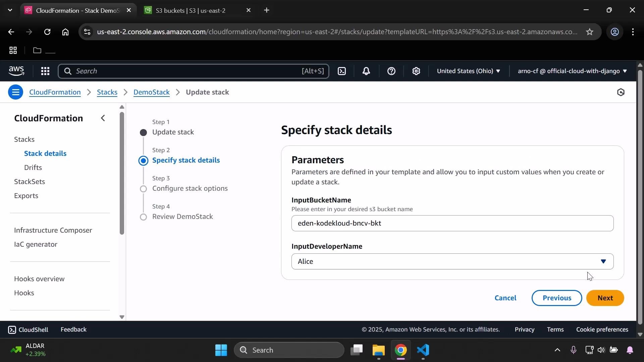644x362 pixels.
Task: Open the bookmarks apps grid icon
Action: point(13,51)
